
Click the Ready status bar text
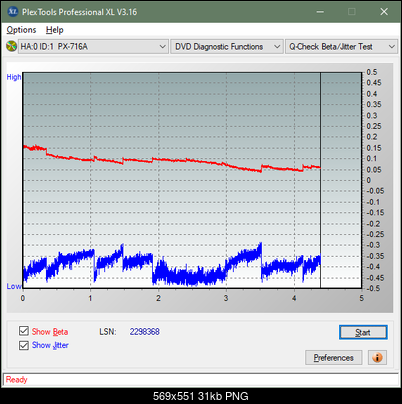coord(17,379)
